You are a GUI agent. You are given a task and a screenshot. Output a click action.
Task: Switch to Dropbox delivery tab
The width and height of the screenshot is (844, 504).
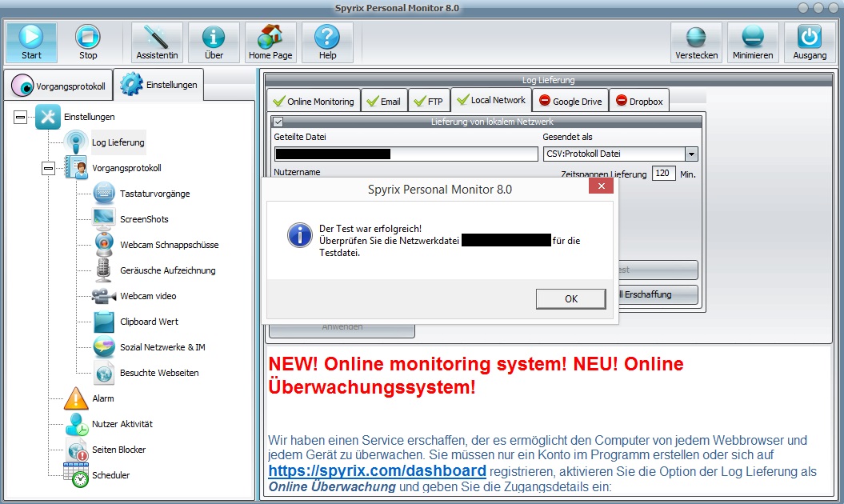pos(639,101)
